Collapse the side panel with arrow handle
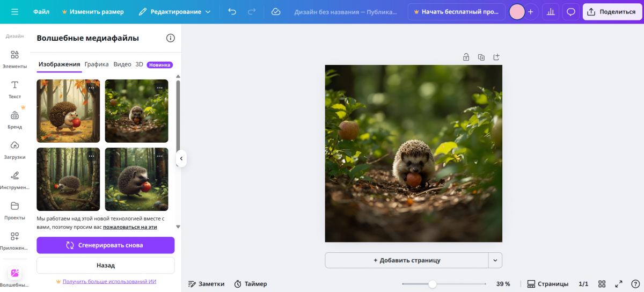 pos(181,158)
